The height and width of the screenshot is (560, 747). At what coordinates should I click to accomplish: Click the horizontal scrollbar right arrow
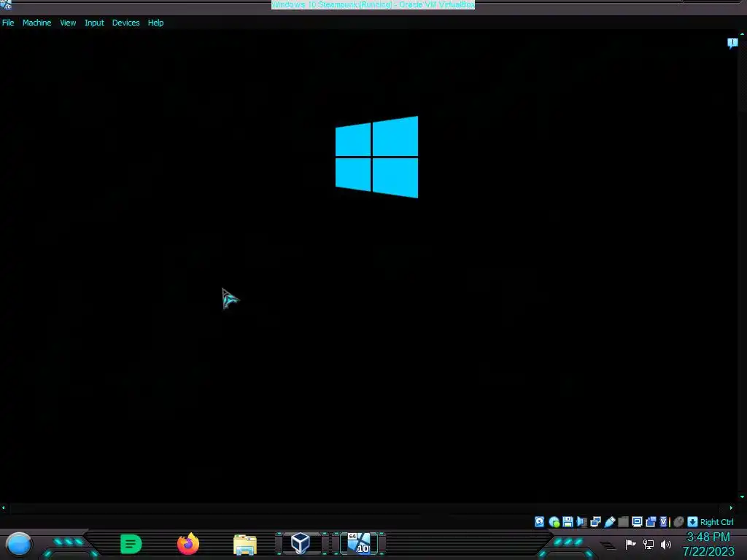pyautogui.click(x=731, y=508)
